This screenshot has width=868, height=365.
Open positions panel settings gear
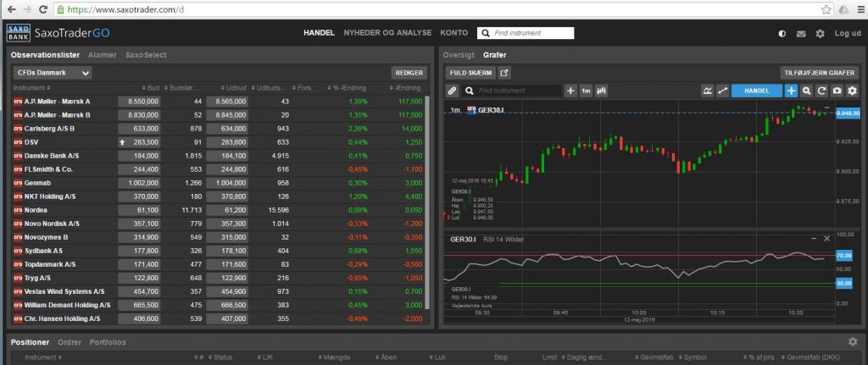pos(853,342)
